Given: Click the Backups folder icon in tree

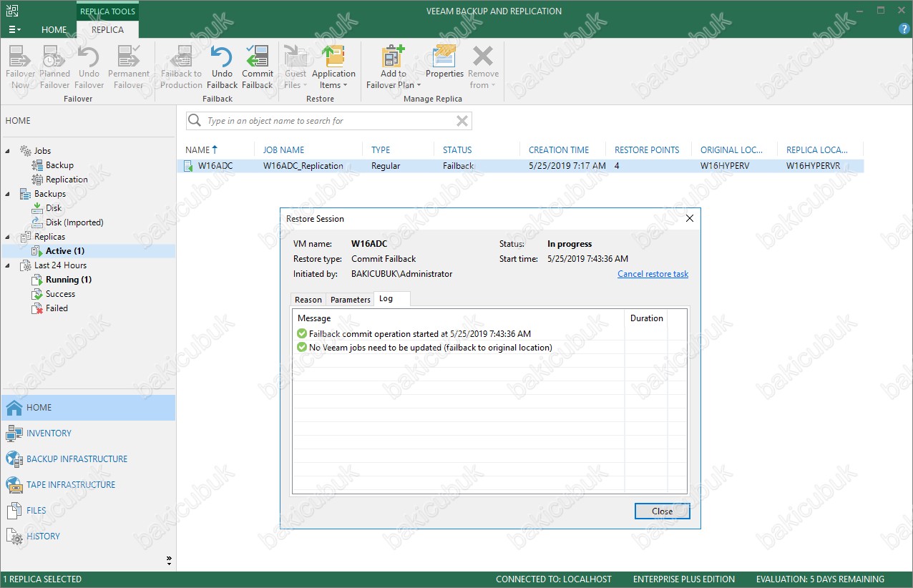Looking at the screenshot, I should pos(25,194).
